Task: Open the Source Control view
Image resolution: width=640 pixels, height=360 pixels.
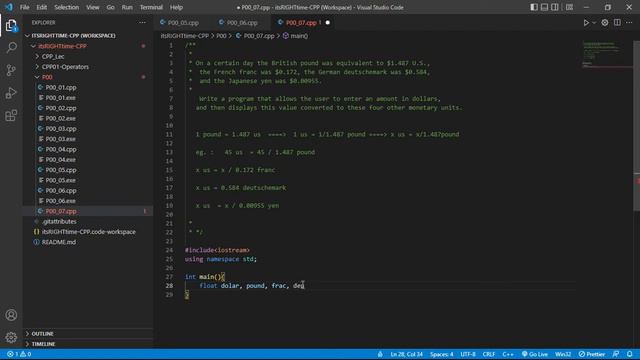Action: (11, 70)
